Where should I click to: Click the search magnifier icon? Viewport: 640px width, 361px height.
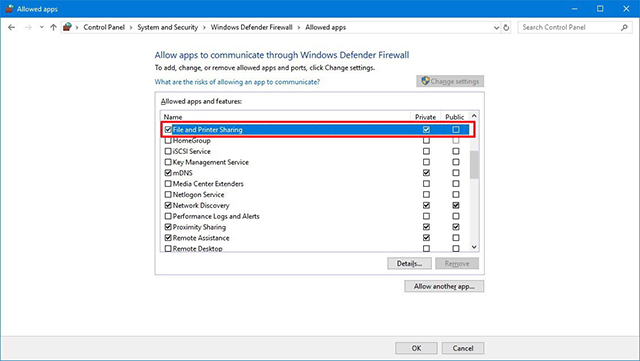pyautogui.click(x=624, y=27)
